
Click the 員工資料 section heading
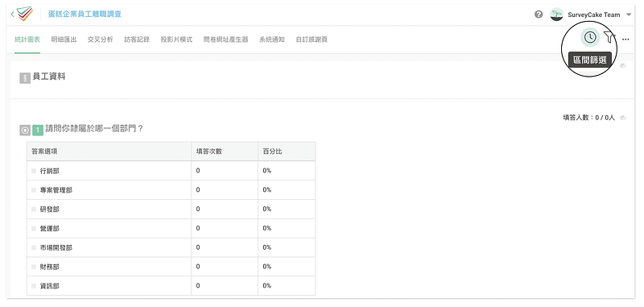point(49,76)
